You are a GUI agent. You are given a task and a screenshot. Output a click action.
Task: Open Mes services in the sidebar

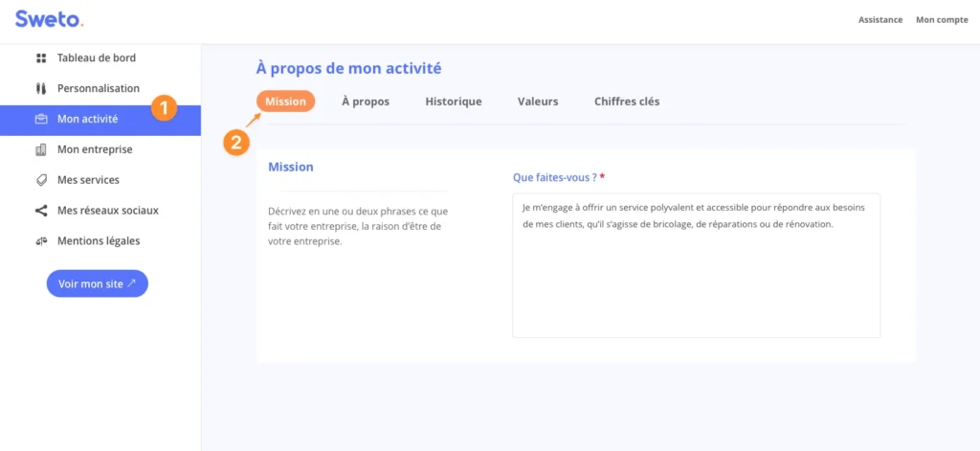tap(88, 180)
